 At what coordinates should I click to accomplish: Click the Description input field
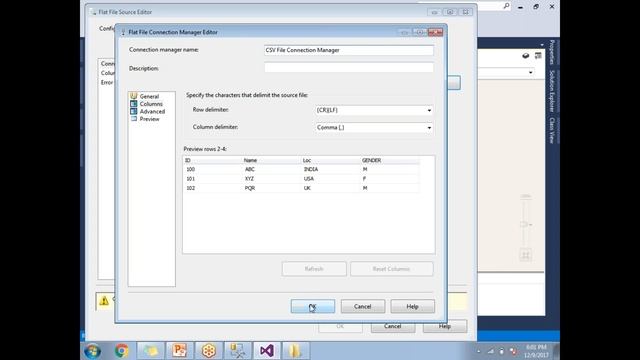pos(349,68)
